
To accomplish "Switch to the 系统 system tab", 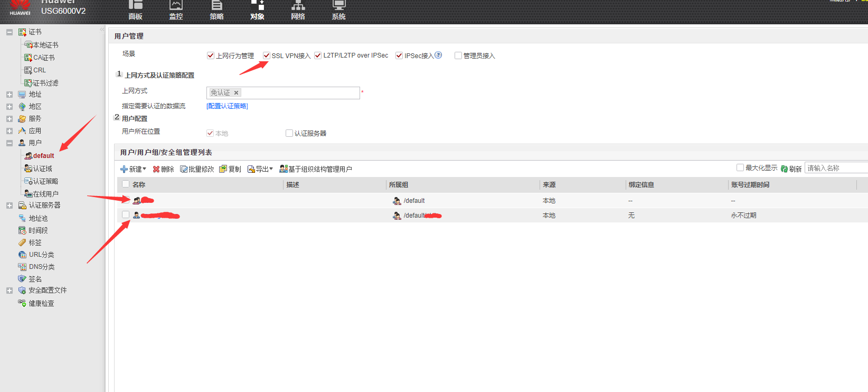I will point(338,11).
